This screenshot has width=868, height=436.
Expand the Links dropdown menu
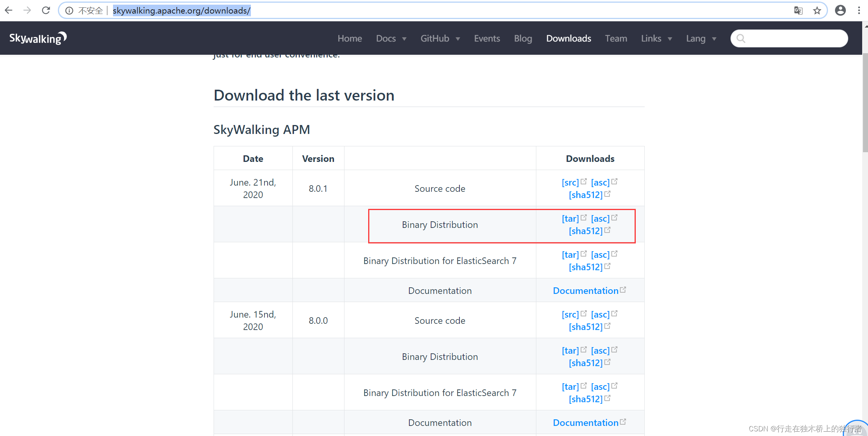pos(656,38)
